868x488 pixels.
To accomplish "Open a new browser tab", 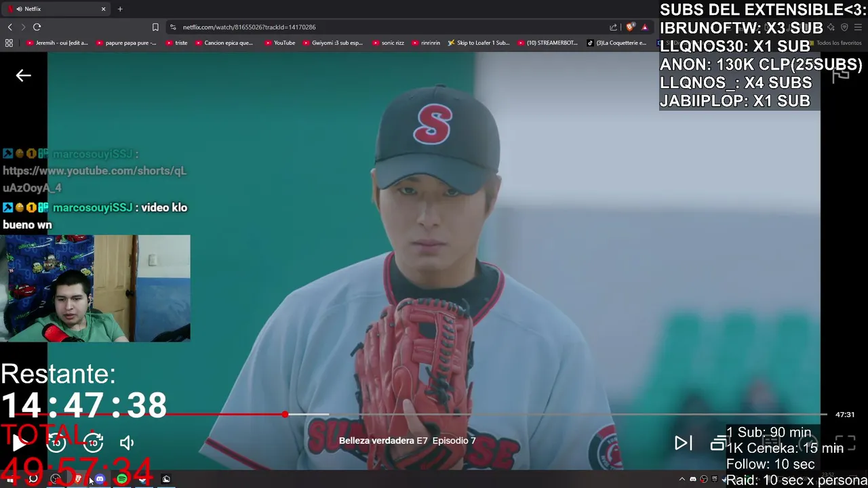I will [120, 9].
